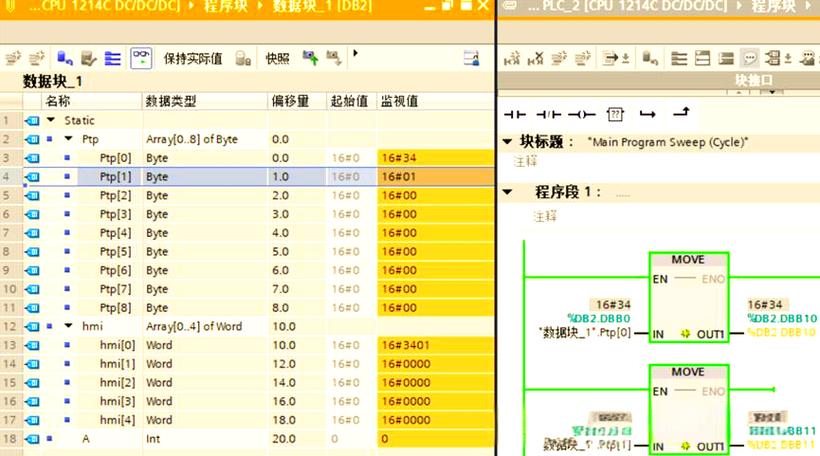Screen dimensions: 820x456
Task: Click the 快照 snapshot button
Action: click(x=277, y=59)
